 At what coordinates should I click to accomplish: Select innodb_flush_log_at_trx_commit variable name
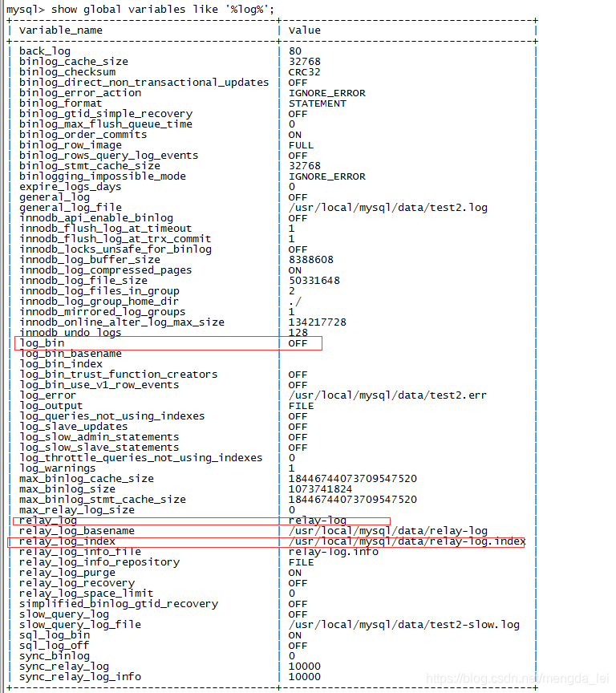click(x=115, y=239)
